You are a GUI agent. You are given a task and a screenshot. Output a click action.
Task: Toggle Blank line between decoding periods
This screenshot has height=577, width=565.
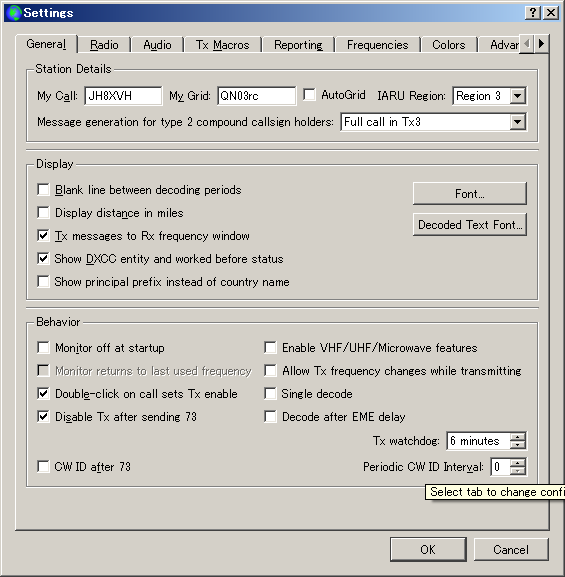(43, 190)
